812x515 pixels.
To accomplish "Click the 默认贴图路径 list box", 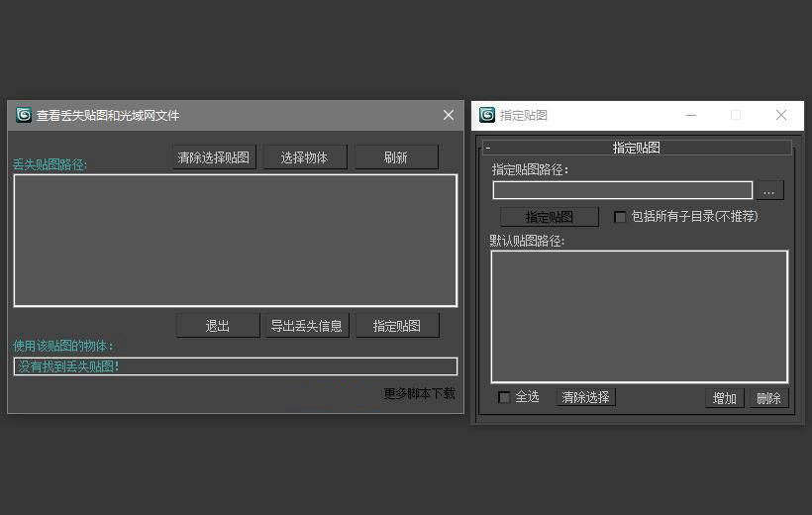I will click(640, 317).
